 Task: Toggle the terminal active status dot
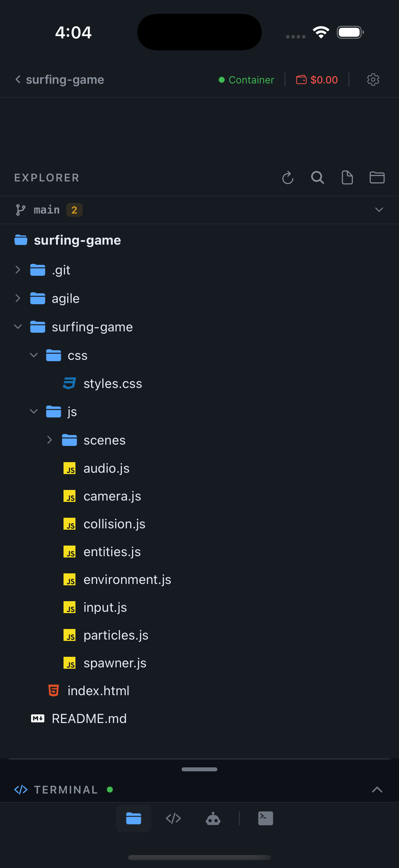110,790
